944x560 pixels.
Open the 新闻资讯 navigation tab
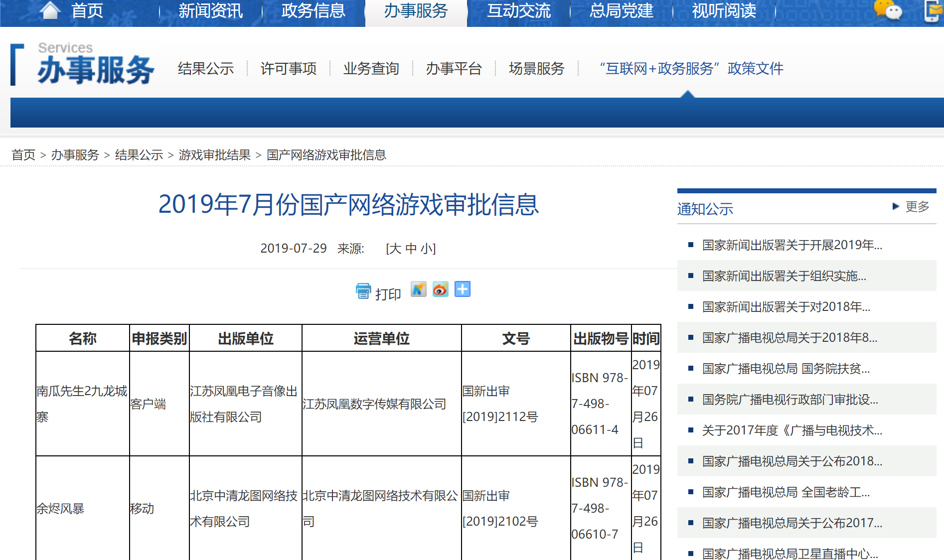[x=210, y=10]
